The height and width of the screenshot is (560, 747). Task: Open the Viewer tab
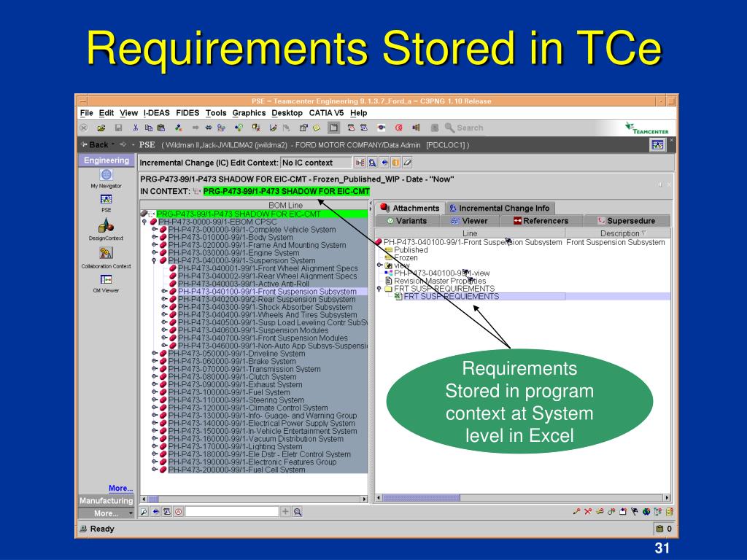469,221
